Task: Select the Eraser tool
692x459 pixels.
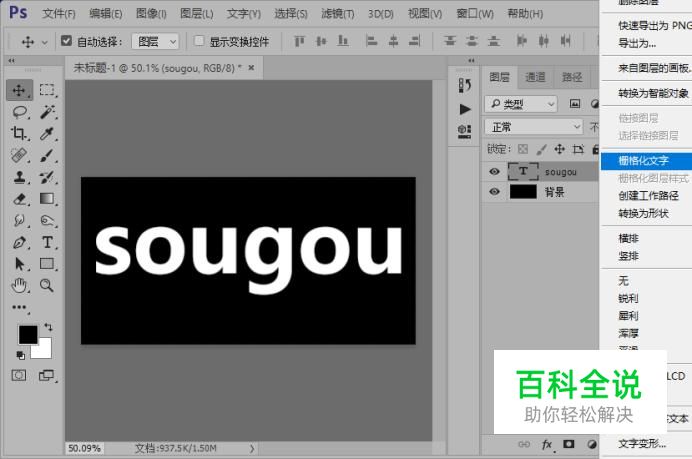Action: [x=19, y=199]
